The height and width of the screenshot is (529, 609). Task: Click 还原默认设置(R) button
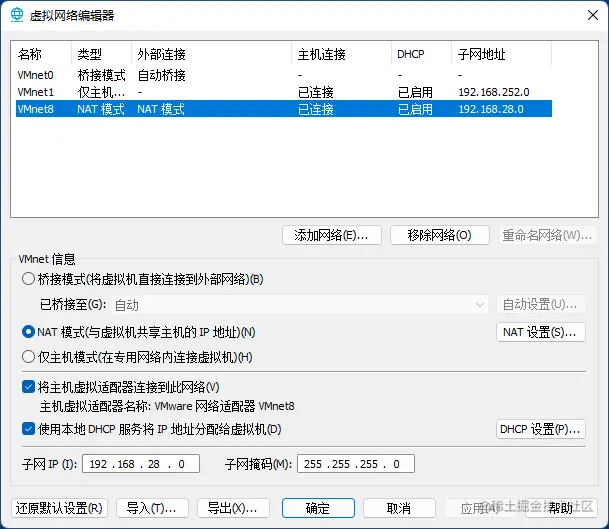point(59,508)
